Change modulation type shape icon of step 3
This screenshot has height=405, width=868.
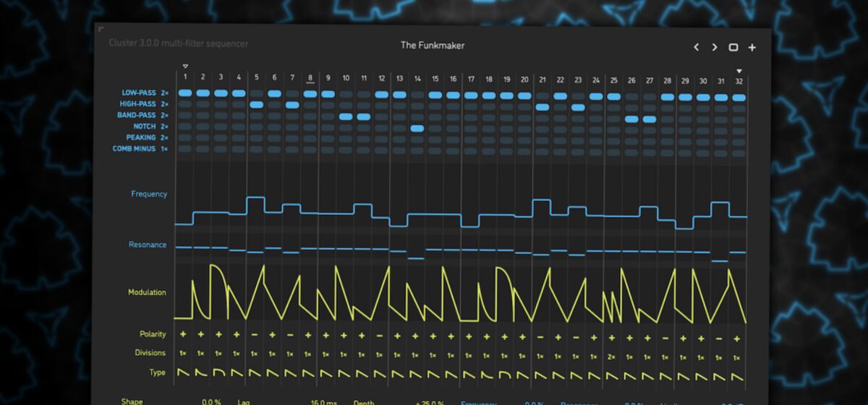click(x=218, y=372)
